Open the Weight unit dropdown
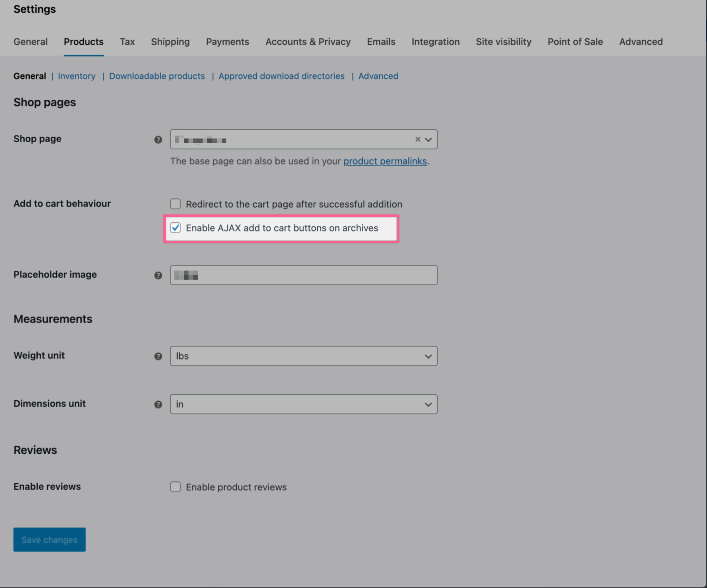This screenshot has width=707, height=588. point(303,356)
